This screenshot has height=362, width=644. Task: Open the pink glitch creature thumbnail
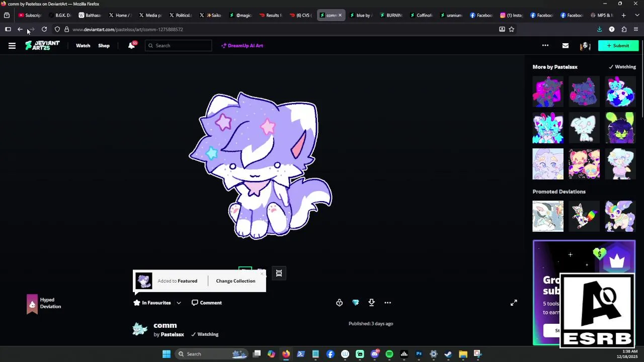tap(548, 92)
